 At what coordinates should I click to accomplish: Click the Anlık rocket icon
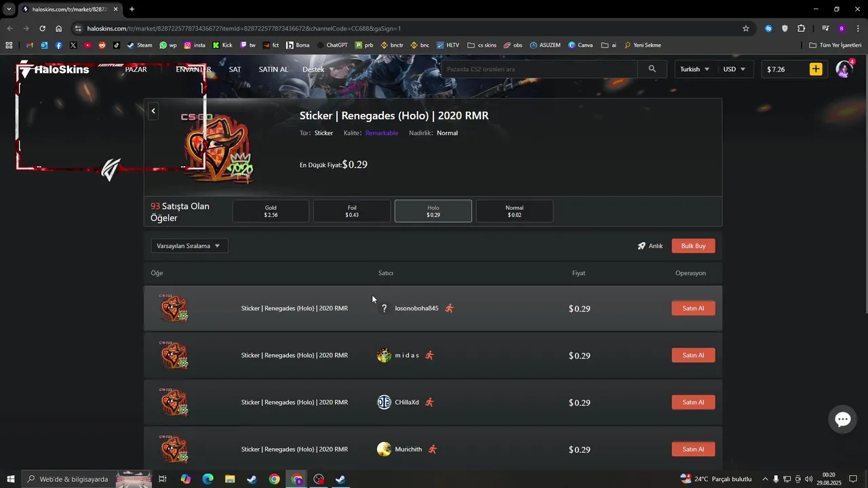click(642, 246)
